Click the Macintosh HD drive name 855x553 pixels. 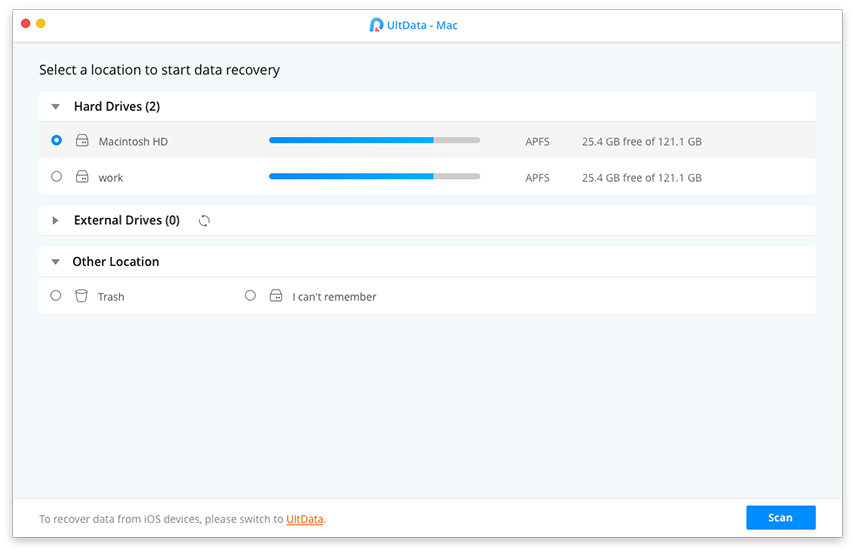(133, 142)
